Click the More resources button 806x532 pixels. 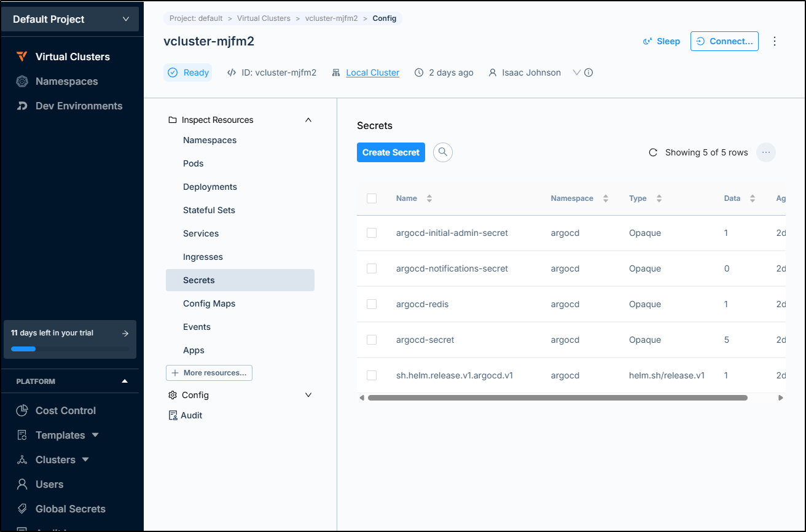tap(209, 373)
